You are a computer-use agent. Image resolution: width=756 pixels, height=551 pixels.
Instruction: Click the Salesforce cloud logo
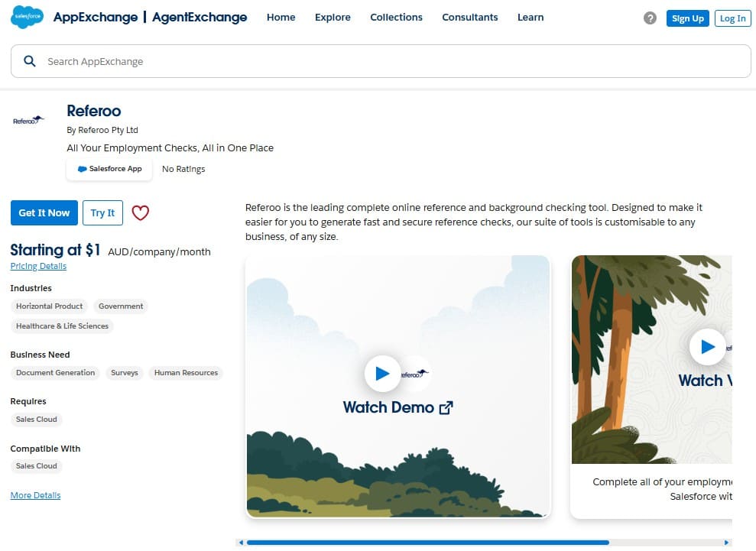pyautogui.click(x=27, y=17)
